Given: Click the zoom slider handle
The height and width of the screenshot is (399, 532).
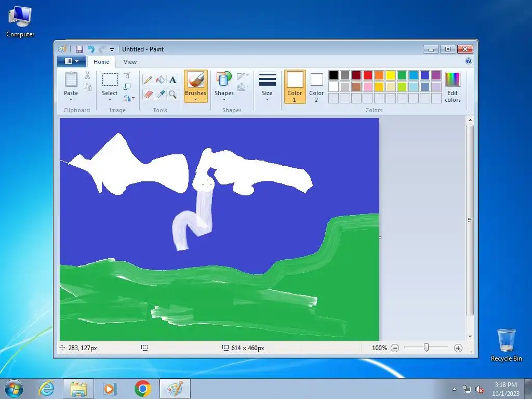Looking at the screenshot, I should pyautogui.click(x=427, y=348).
